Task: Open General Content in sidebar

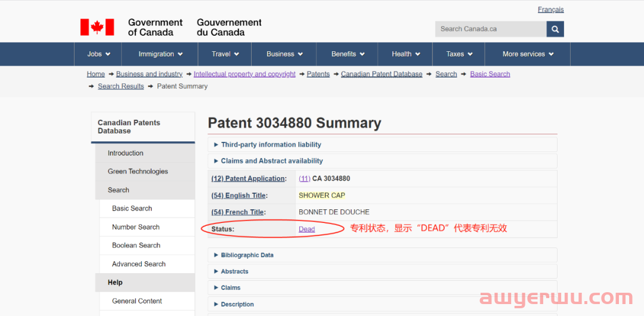Action: pos(147,301)
